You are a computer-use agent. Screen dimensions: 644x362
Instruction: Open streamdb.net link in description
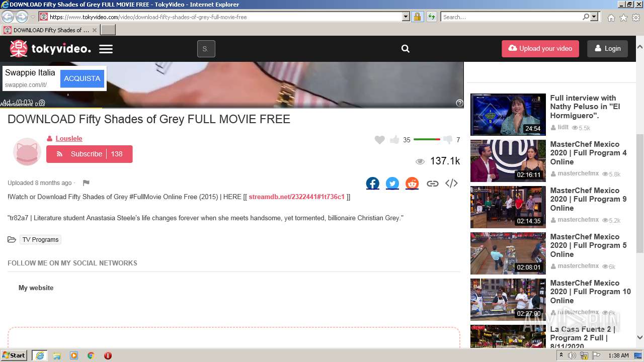[x=296, y=197]
